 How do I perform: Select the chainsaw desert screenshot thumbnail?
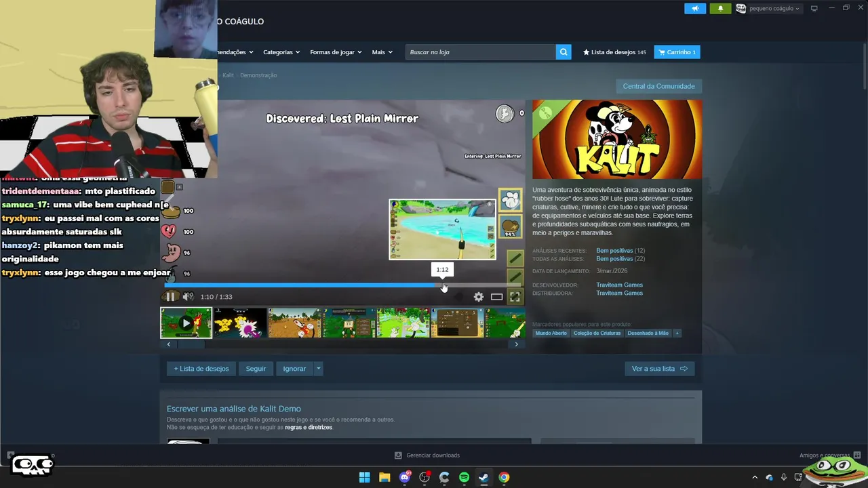coord(295,323)
